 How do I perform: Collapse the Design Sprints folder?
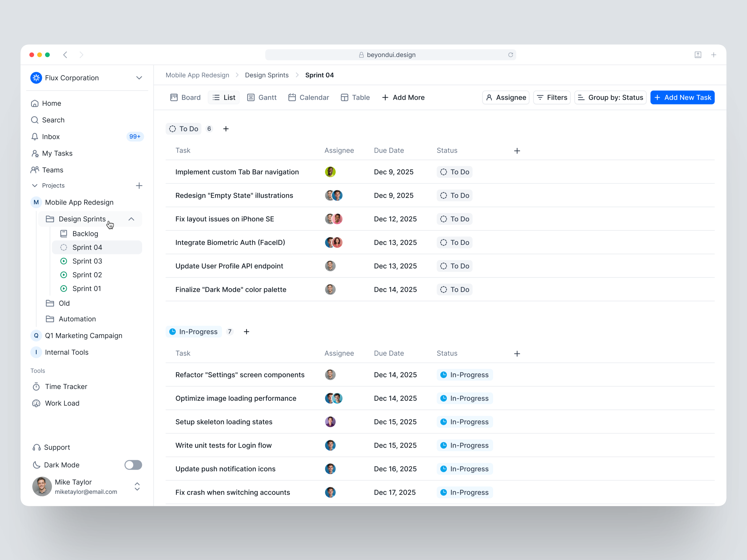pos(131,219)
